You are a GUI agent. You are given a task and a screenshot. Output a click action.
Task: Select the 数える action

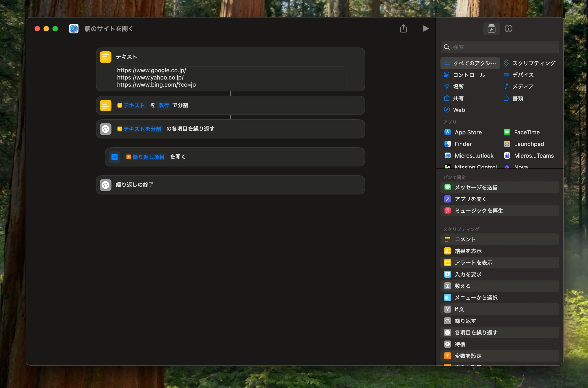(500, 286)
